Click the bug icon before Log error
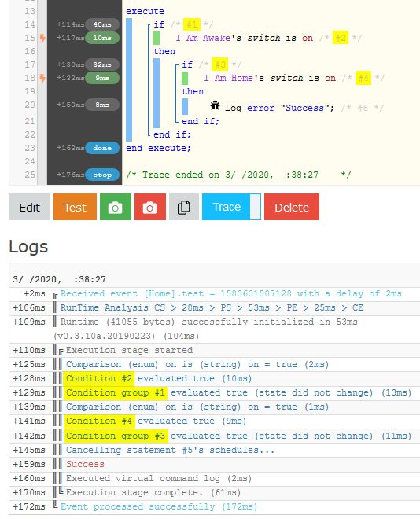420x519 pixels. [x=216, y=105]
